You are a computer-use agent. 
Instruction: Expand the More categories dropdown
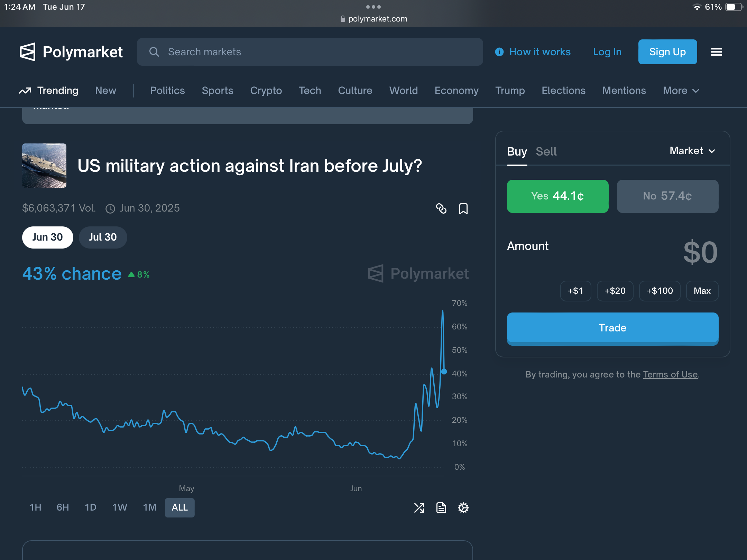[681, 91]
